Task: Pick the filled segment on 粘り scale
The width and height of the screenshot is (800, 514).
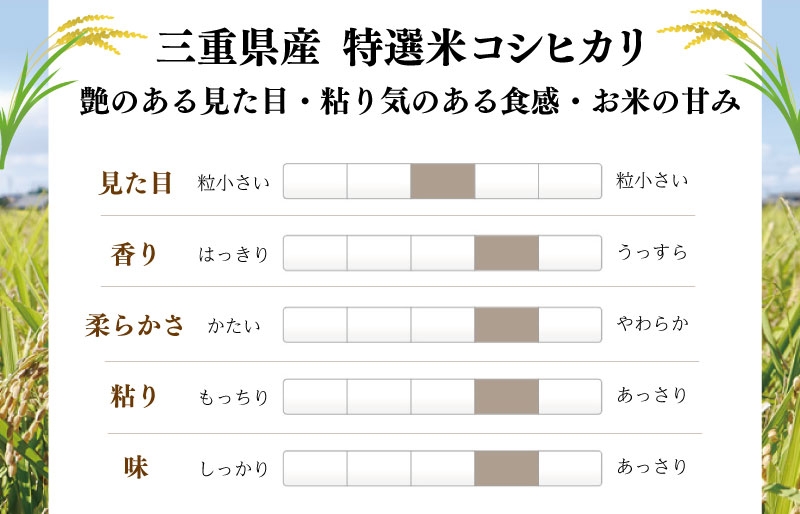Action: click(x=506, y=397)
